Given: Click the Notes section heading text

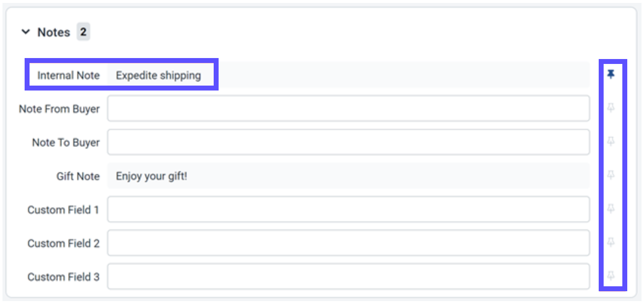Looking at the screenshot, I should click(54, 32).
